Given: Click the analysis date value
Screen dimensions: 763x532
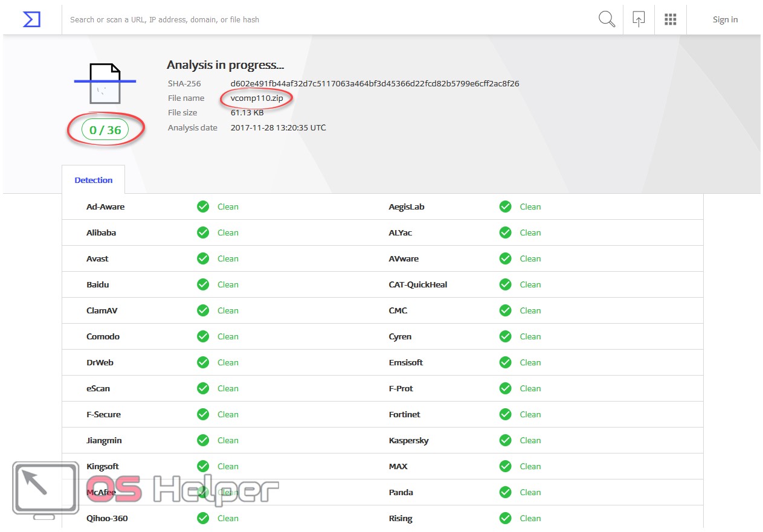Looking at the screenshot, I should click(x=278, y=127).
